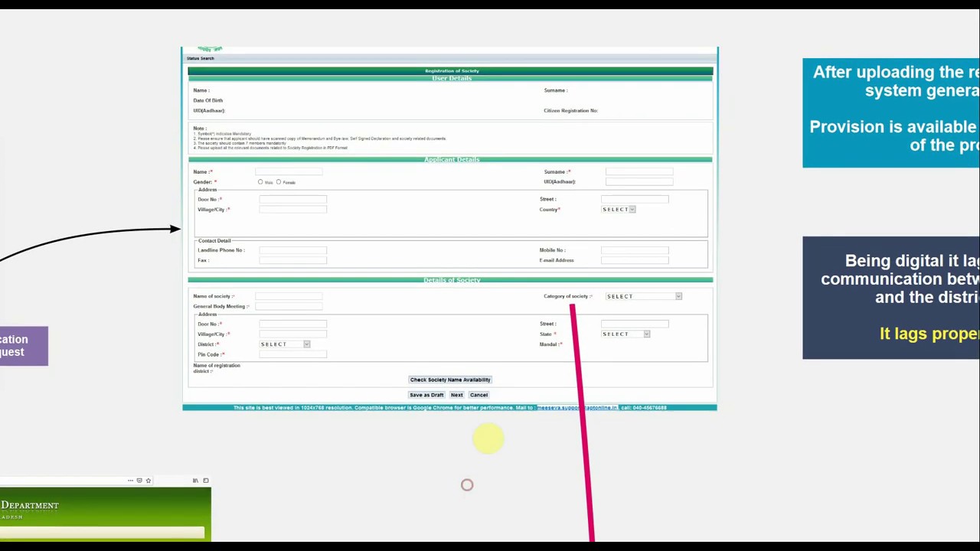The height and width of the screenshot is (551, 980).
Task: Click the 'Details of Society' section heading
Action: pos(452,280)
